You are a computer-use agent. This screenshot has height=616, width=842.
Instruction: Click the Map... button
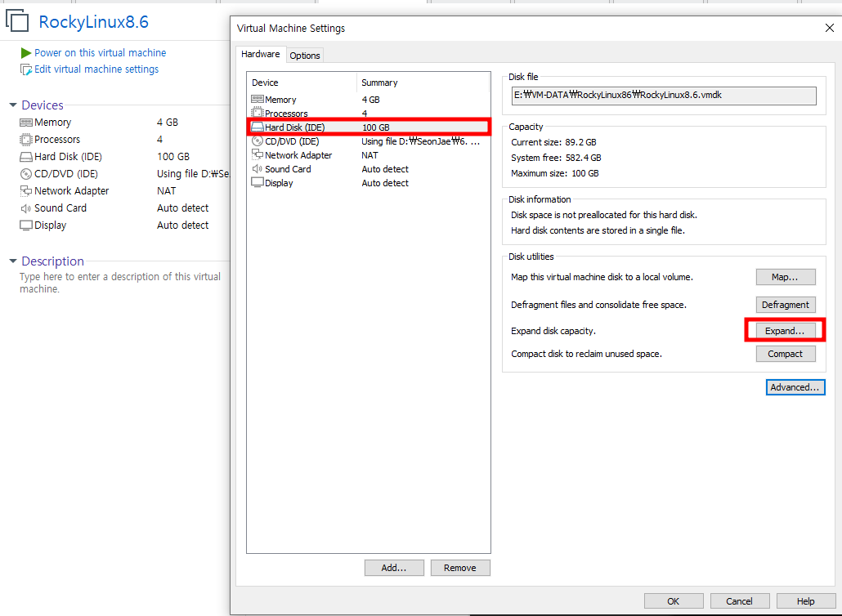point(786,277)
